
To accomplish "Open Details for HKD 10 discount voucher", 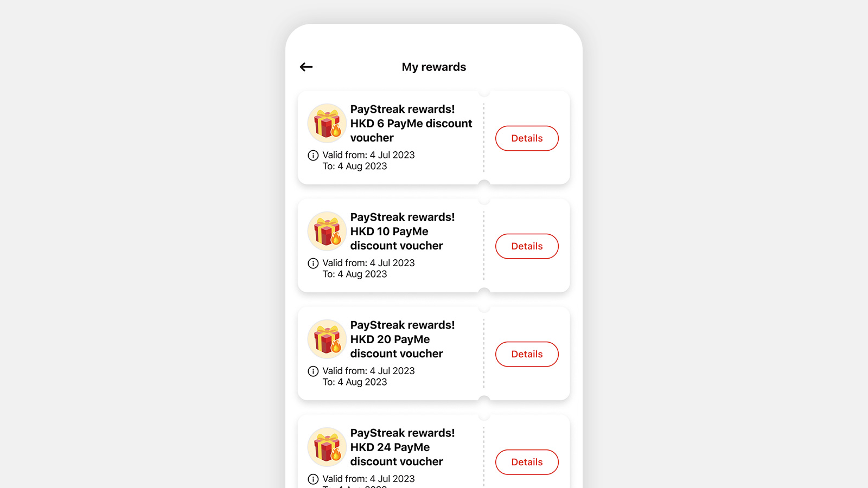I will (527, 246).
